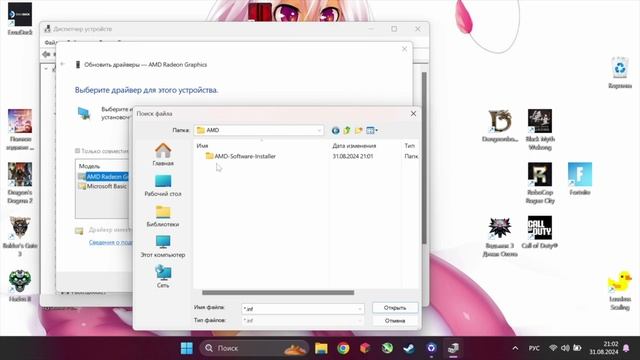
Task: Show hidden tray icons chevron
Action: [515, 348]
